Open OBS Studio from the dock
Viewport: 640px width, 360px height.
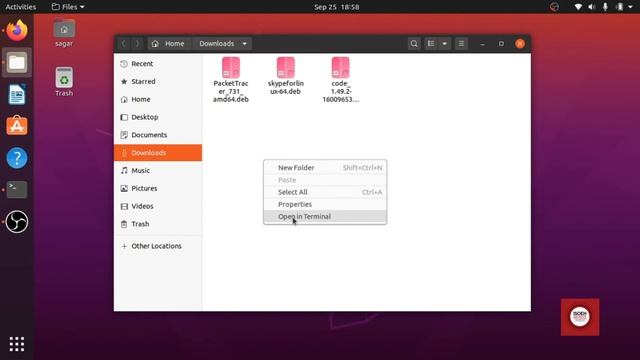17,222
